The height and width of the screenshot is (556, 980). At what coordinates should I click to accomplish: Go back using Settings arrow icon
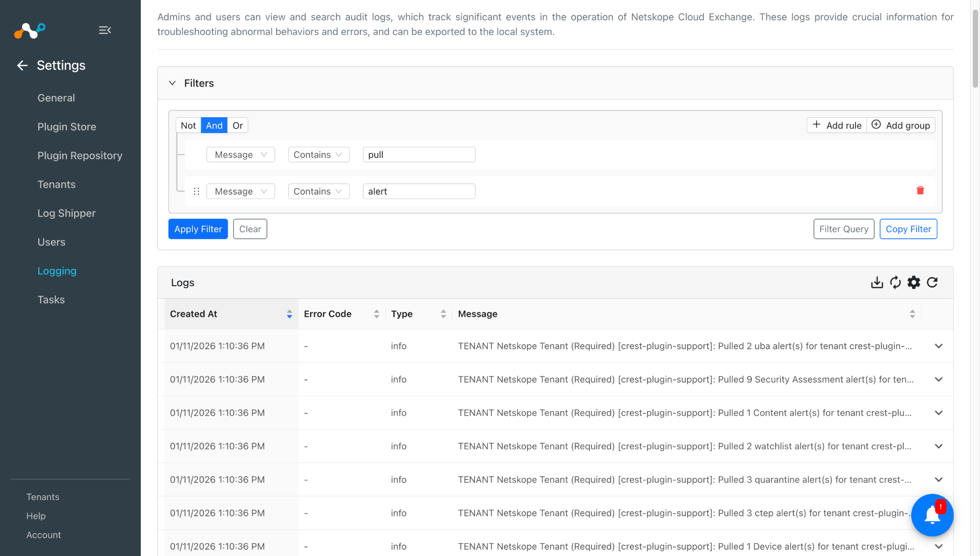22,66
